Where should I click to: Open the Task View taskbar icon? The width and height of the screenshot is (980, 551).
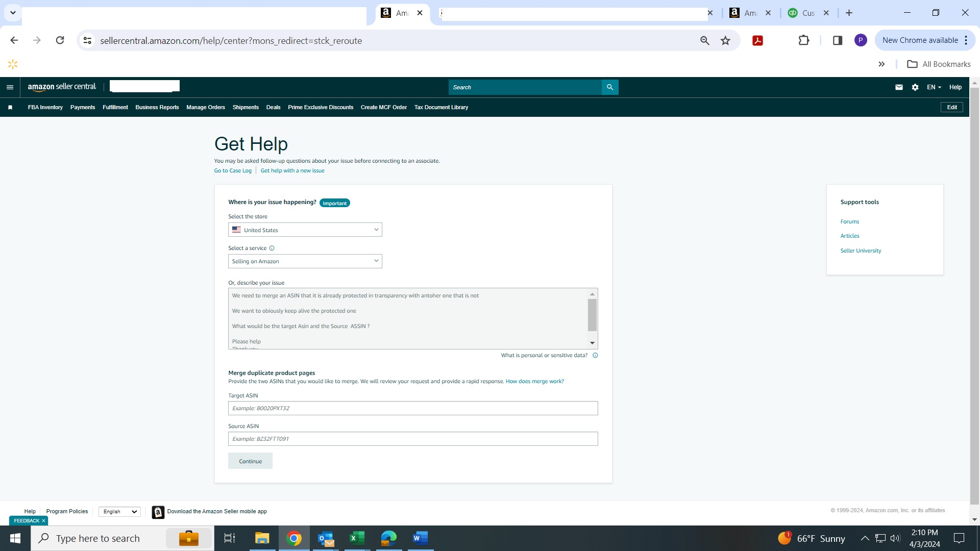click(x=230, y=538)
